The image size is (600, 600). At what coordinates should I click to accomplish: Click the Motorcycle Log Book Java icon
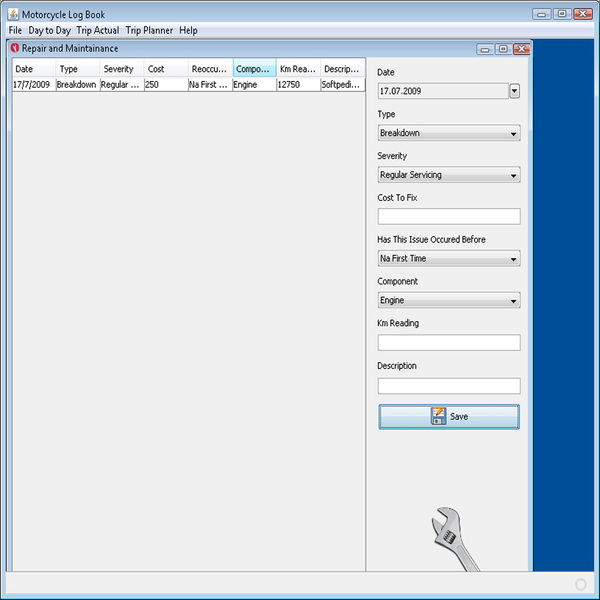13,15
